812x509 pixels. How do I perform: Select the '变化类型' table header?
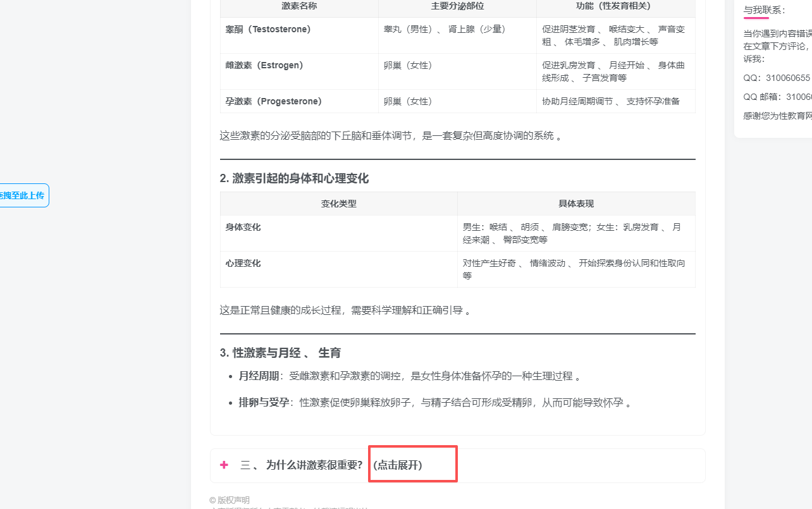pos(339,204)
